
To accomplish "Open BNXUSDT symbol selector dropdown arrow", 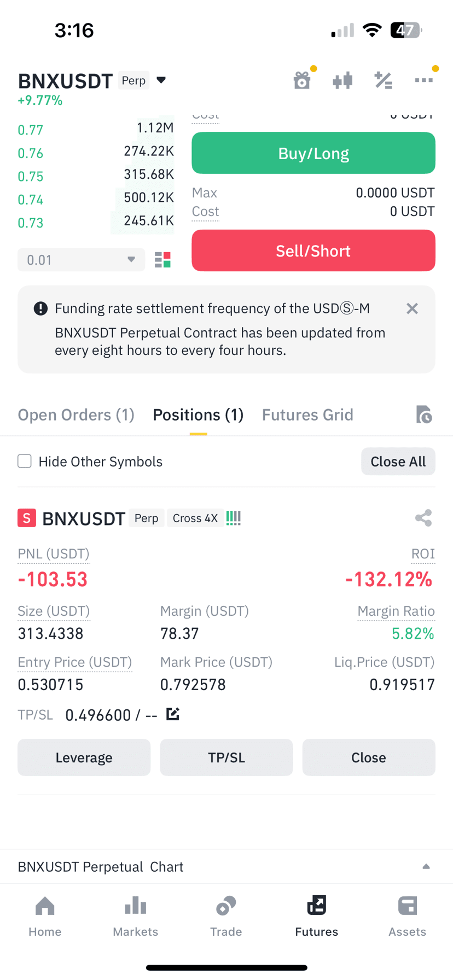I will (x=161, y=80).
